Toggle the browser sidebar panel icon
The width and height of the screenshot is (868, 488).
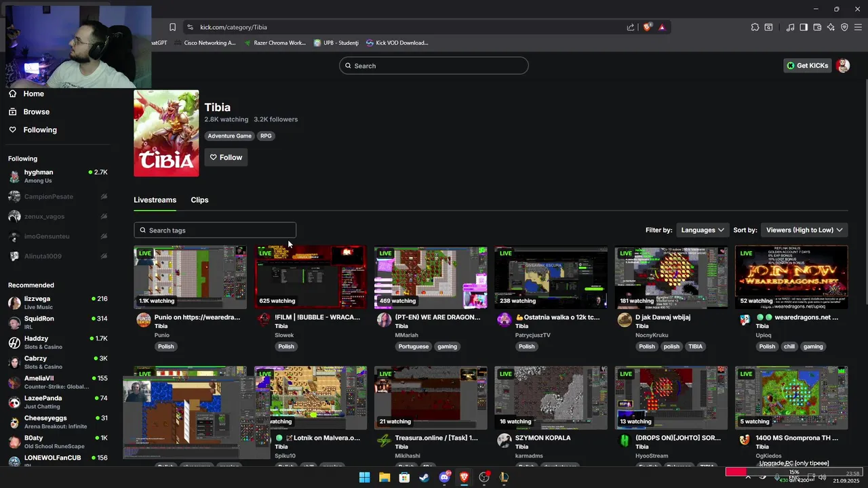click(804, 27)
